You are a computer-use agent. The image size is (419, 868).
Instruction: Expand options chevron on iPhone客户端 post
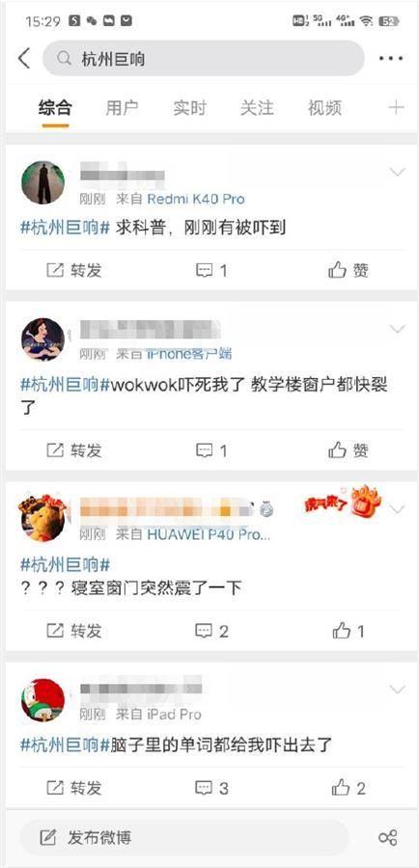398,329
